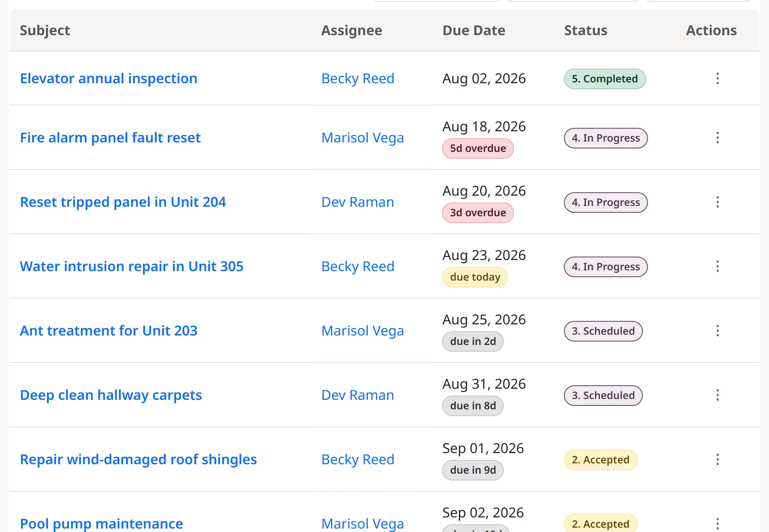Open the Fire alarm panel fault reset ticket
The image size is (769, 532).
pos(110,138)
